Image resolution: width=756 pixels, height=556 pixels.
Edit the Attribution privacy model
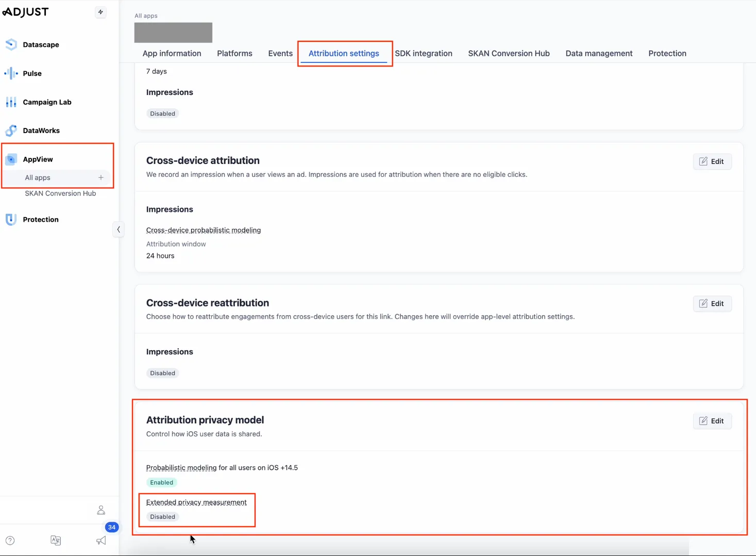pos(712,421)
